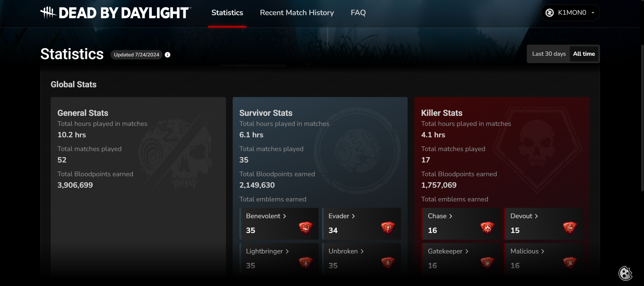Click the Malicious emblem label
The height and width of the screenshot is (286, 644).
524,251
